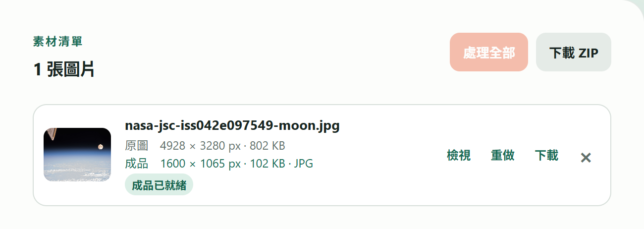Remove the image with the ✕ icon
Image resolution: width=644 pixels, height=229 pixels.
[x=586, y=158]
